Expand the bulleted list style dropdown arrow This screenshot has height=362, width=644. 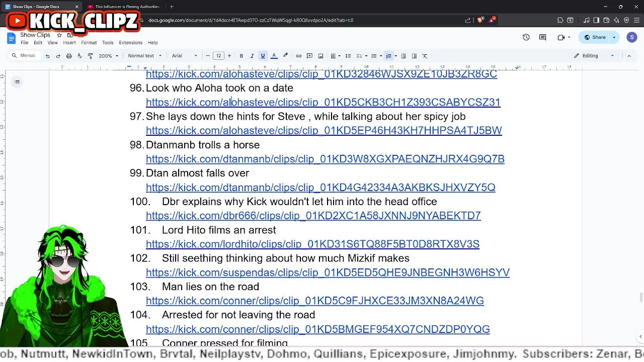(x=381, y=56)
